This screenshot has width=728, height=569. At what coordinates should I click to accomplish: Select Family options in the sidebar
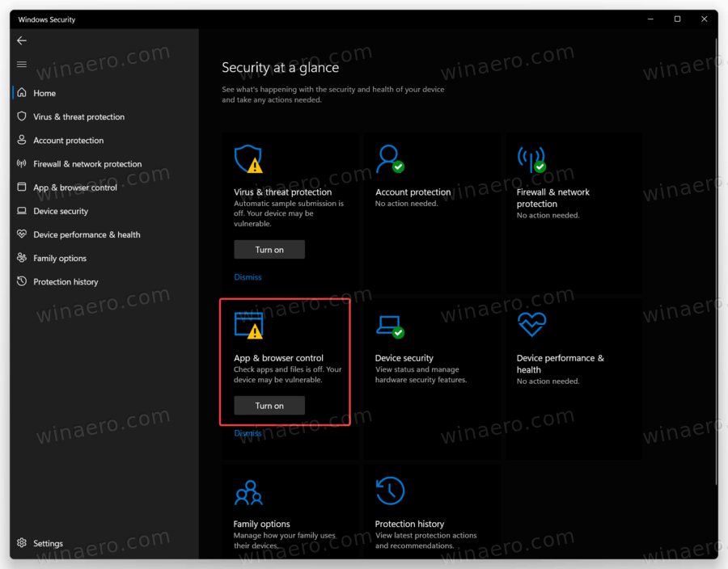pyautogui.click(x=51, y=258)
